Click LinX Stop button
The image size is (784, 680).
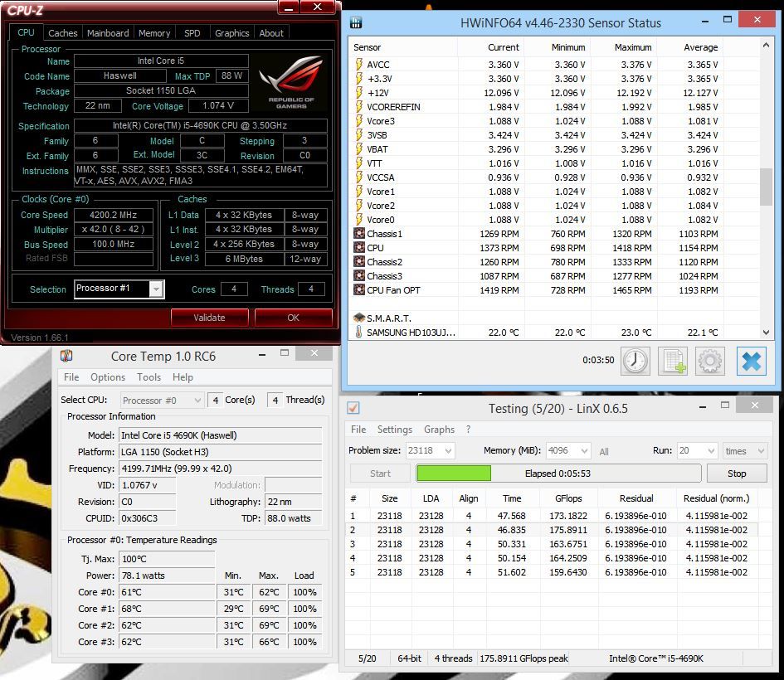tap(737, 474)
